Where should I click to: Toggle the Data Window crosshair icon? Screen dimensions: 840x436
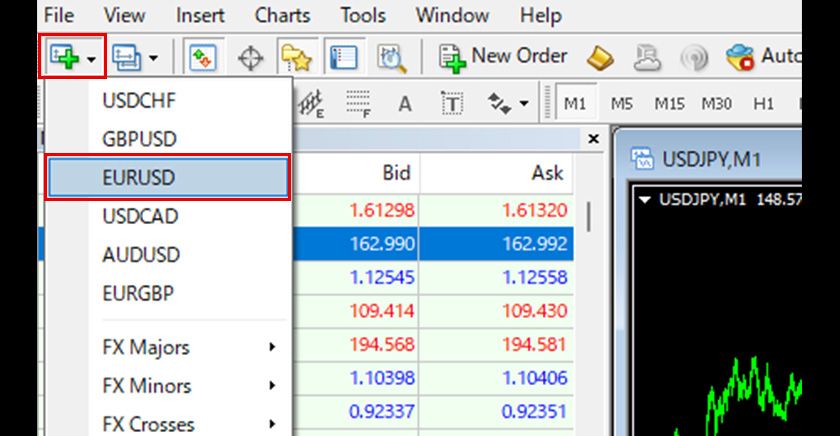[250, 58]
